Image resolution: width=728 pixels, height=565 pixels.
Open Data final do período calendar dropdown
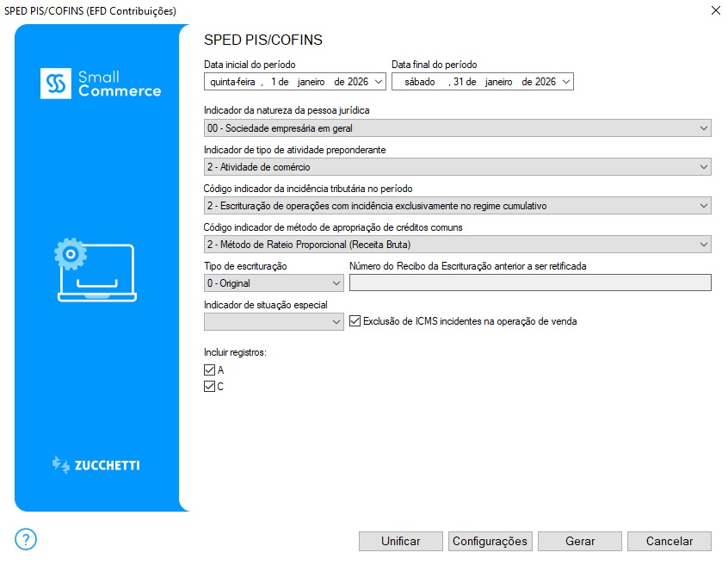[565, 82]
